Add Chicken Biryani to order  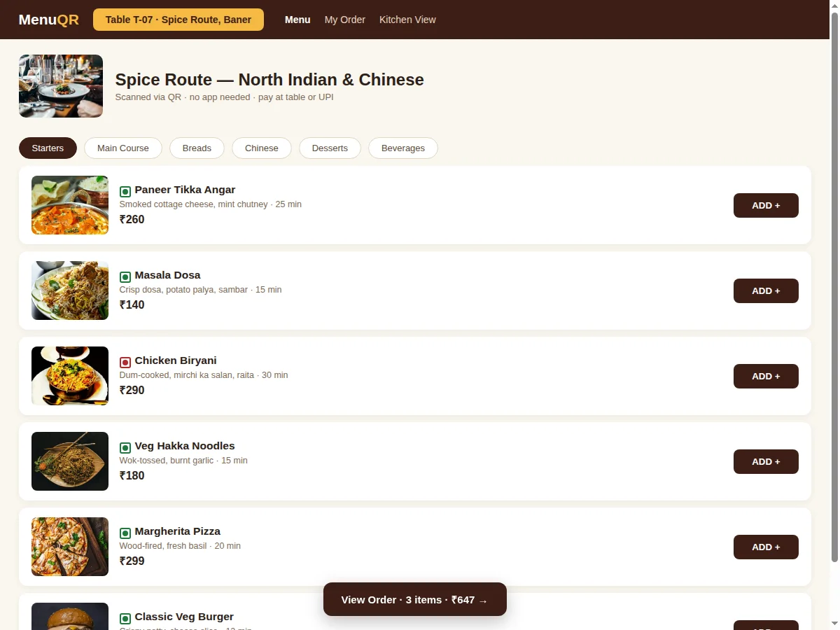(x=766, y=377)
